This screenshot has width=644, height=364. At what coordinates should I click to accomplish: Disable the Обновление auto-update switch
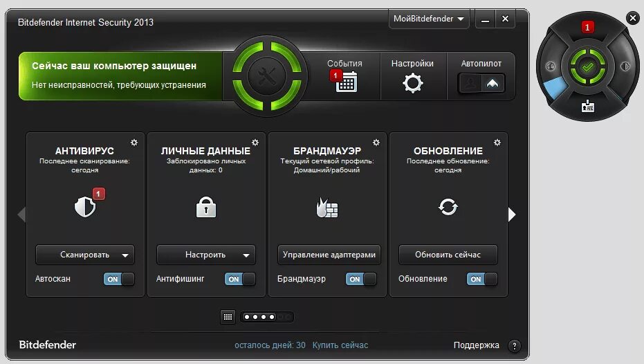pyautogui.click(x=481, y=280)
